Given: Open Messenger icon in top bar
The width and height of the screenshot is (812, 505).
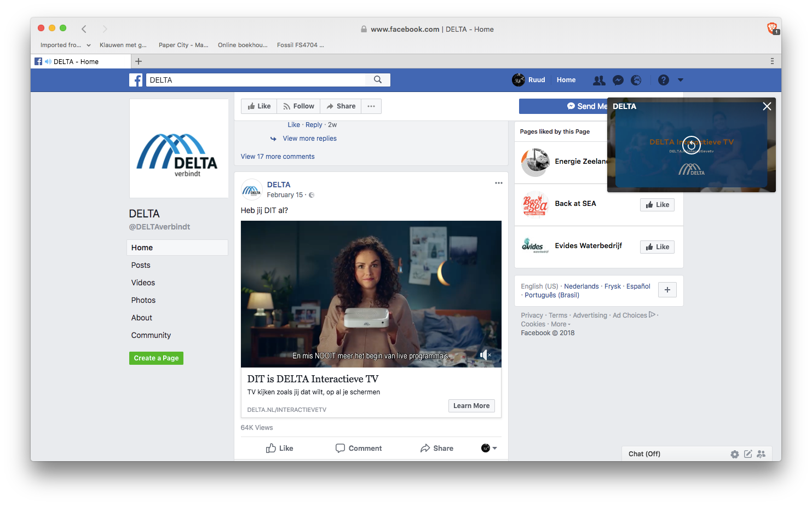Looking at the screenshot, I should pos(618,81).
